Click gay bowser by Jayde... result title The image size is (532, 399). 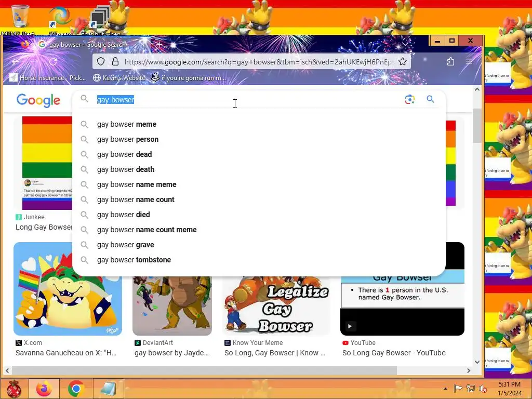(x=171, y=353)
